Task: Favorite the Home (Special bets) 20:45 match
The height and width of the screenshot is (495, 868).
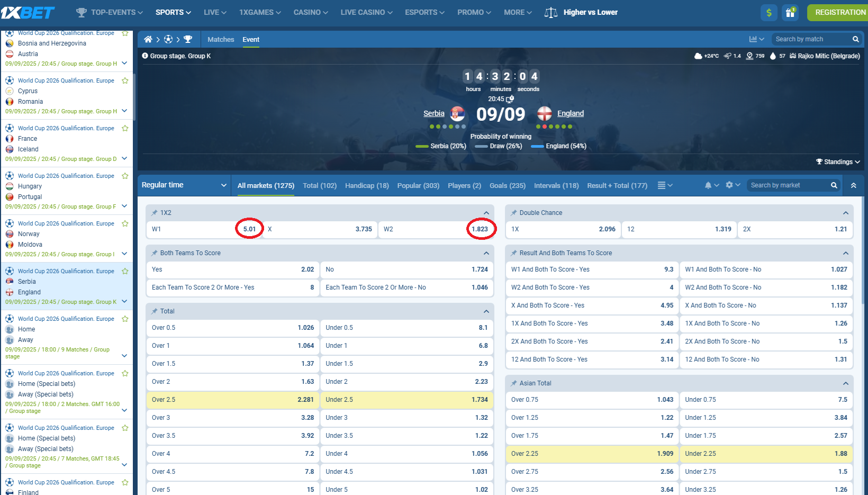Action: tap(125, 428)
